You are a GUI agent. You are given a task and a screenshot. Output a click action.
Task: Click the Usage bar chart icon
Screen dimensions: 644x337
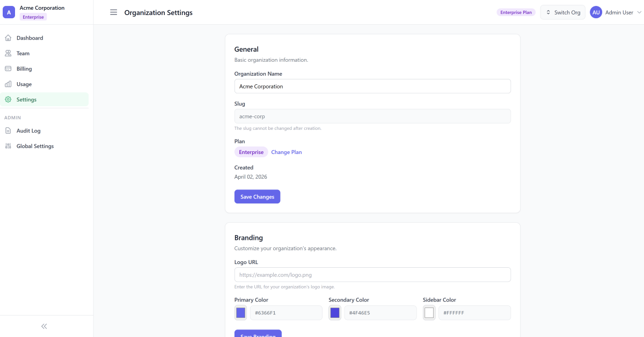8,84
